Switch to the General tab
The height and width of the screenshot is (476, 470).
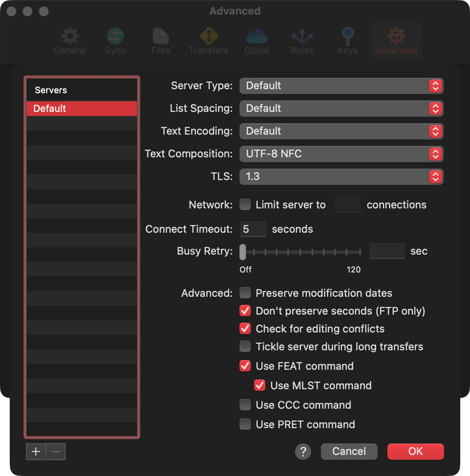pyautogui.click(x=70, y=39)
